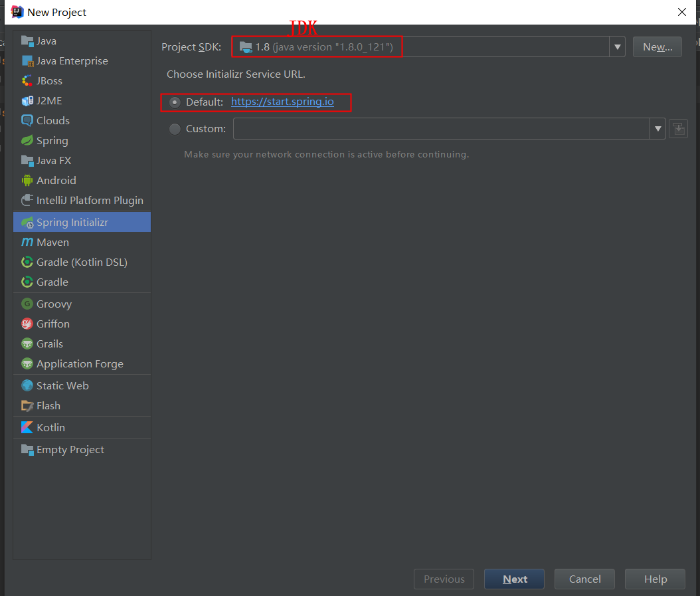The height and width of the screenshot is (596, 700).
Task: Click the Static Web globe icon
Action: click(x=27, y=385)
